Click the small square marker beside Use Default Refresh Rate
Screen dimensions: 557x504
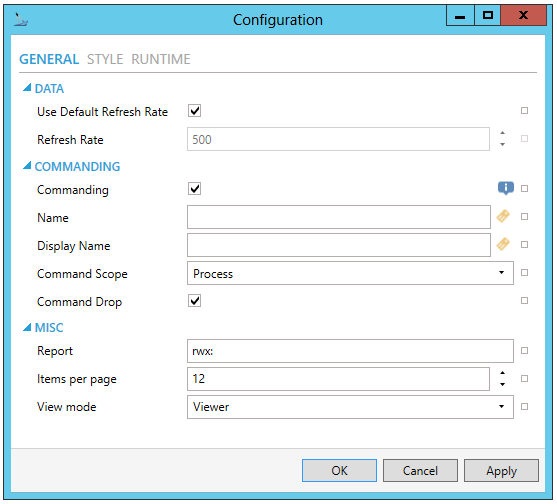(x=524, y=110)
